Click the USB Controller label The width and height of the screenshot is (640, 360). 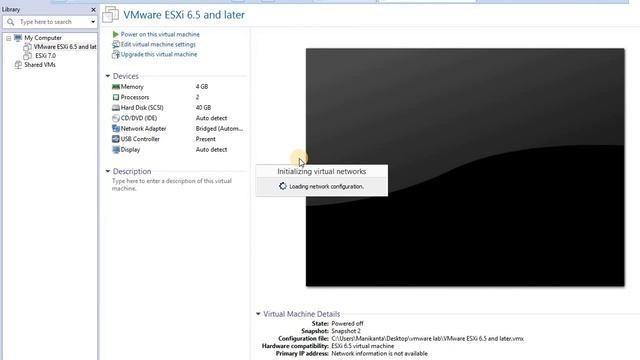pos(140,139)
